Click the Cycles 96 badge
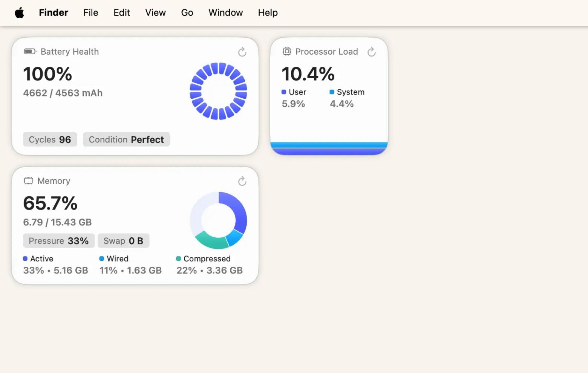Screen dimensions: 588x373 [50, 139]
